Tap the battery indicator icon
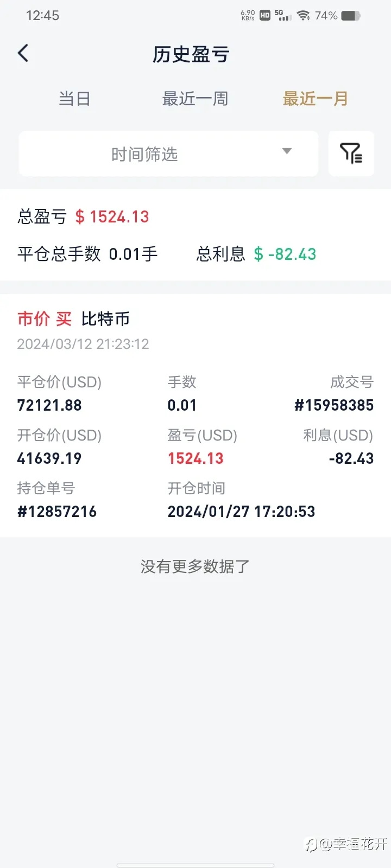 coord(350,16)
